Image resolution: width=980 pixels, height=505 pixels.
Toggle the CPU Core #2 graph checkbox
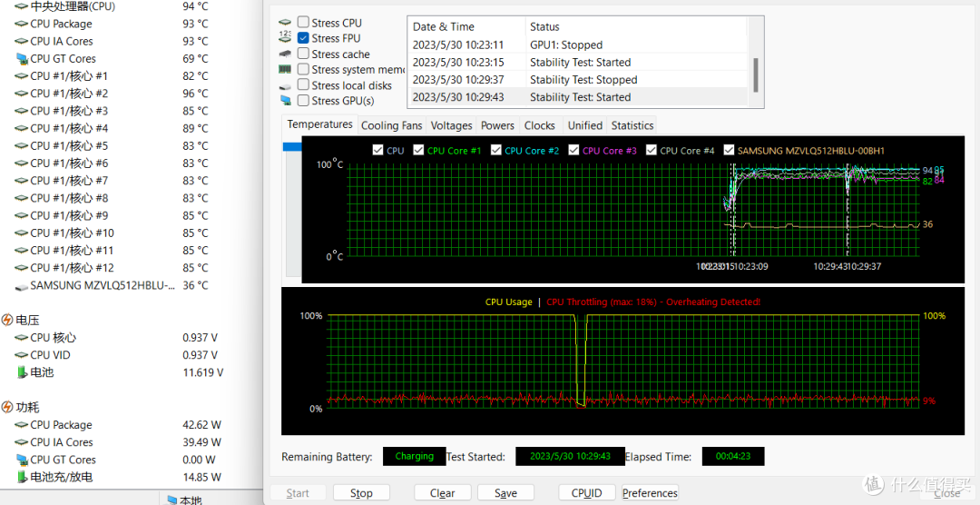(496, 150)
